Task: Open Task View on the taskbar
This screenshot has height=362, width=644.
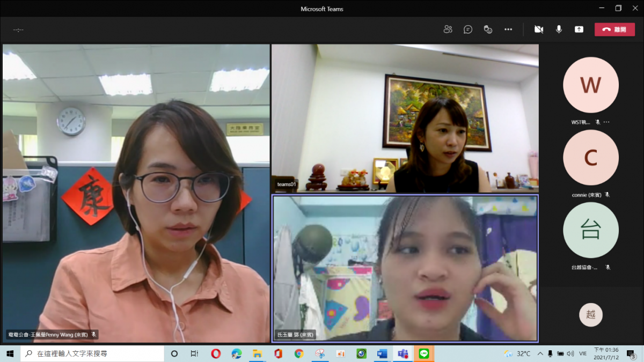Action: point(195,354)
